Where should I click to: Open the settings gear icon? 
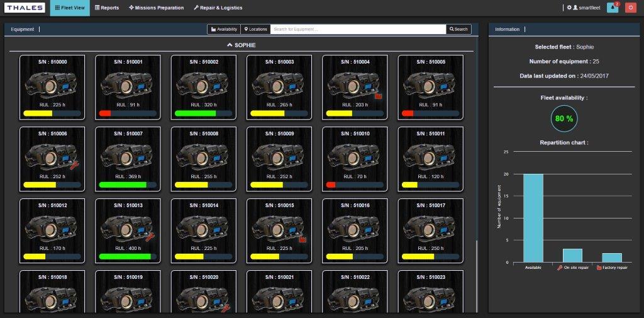point(569,8)
